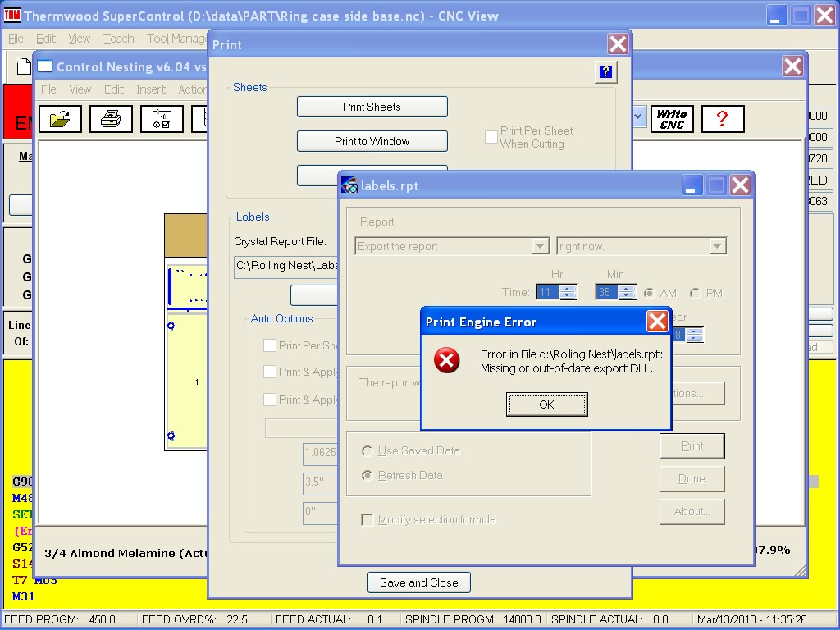840x630 pixels.
Task: Click the printer icon in nesting toolbar
Action: pos(111,119)
